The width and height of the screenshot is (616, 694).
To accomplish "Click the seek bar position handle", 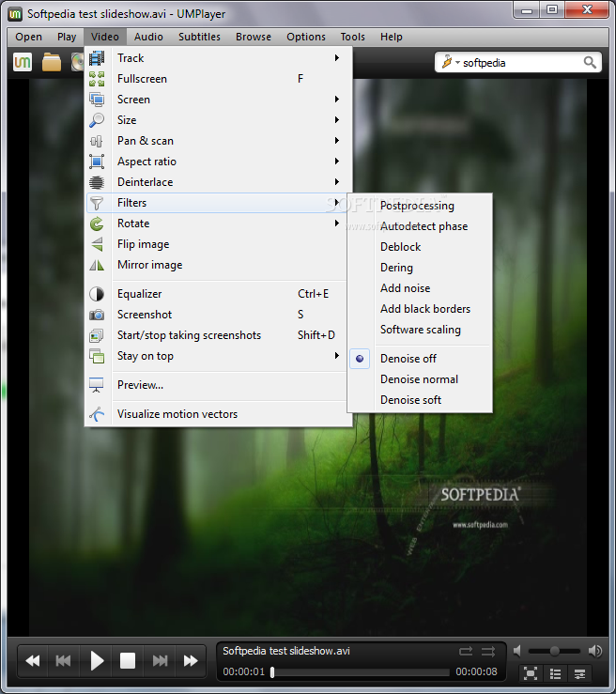I will [272, 671].
